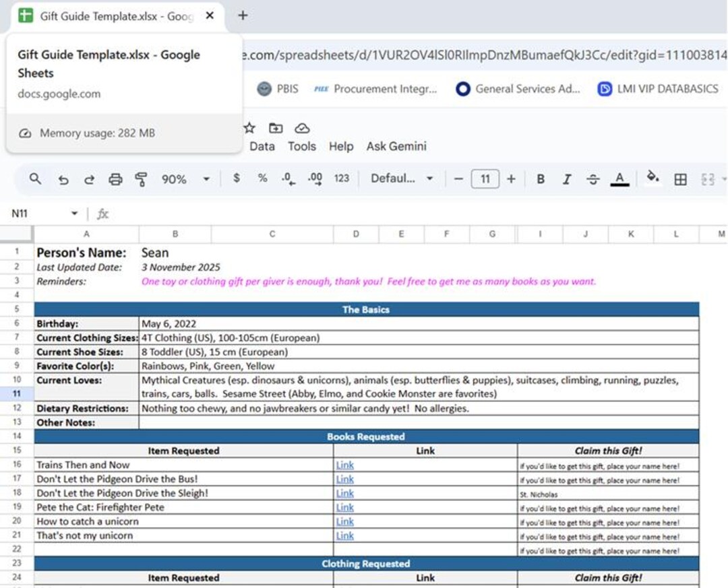Close the Gift Guide Template browser tab
728x588 pixels.
click(210, 15)
